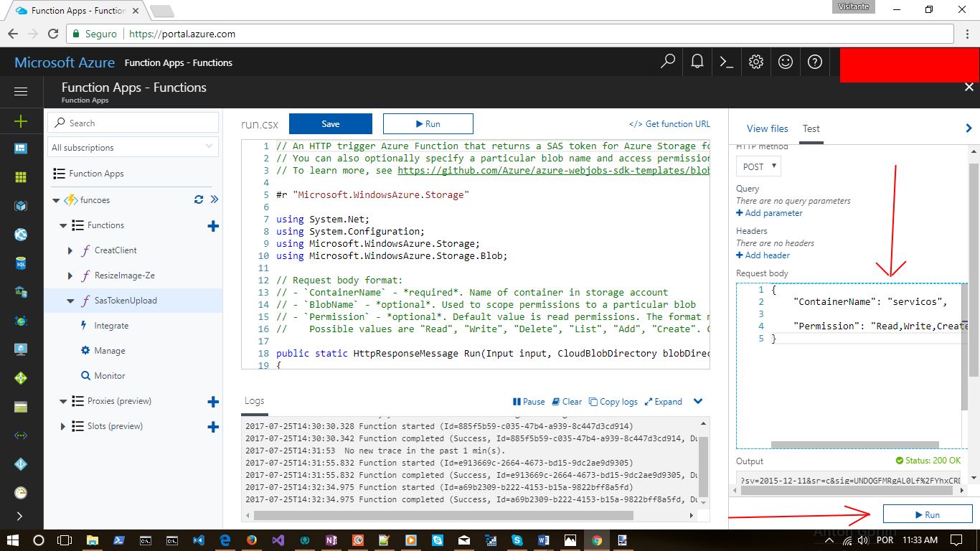Add a new proxy with Proxies plus
The height and width of the screenshot is (551, 980).
[213, 402]
